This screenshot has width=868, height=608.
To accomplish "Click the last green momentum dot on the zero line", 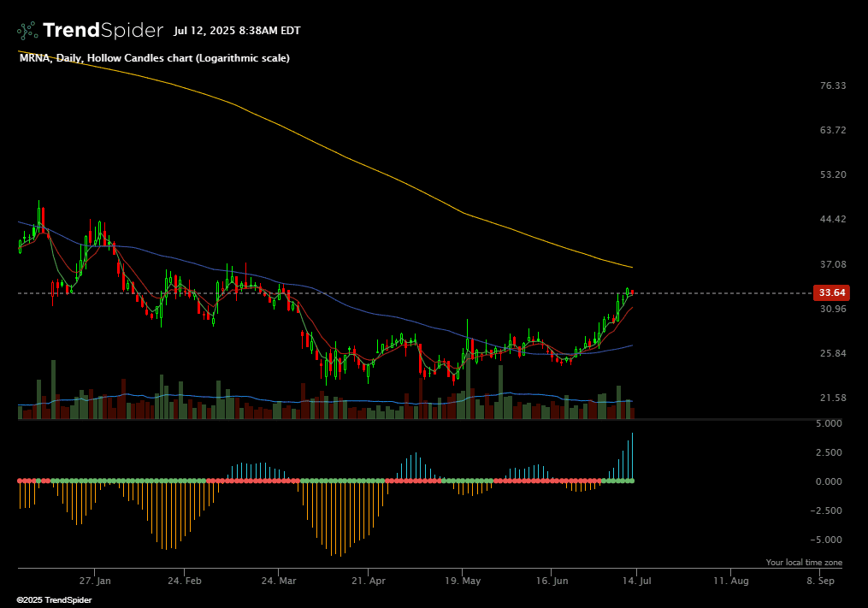I will click(631, 481).
